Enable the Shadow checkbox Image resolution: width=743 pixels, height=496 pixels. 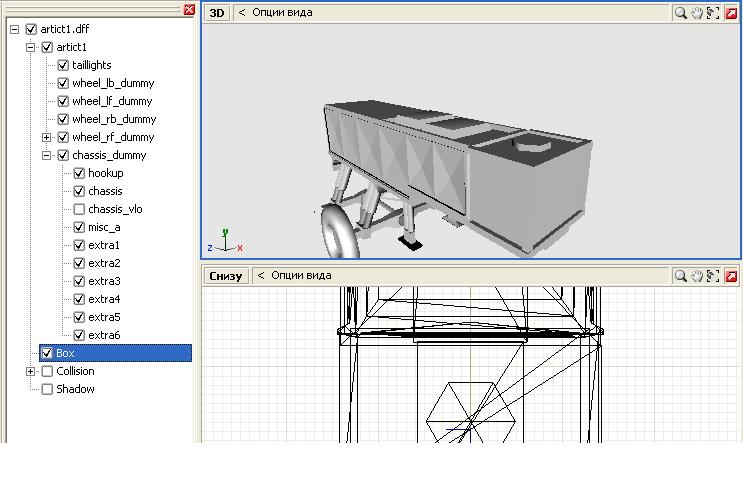pos(47,389)
